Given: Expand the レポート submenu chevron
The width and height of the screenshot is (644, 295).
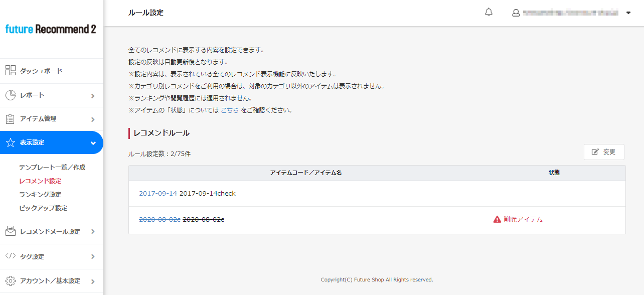Looking at the screenshot, I should [93, 95].
